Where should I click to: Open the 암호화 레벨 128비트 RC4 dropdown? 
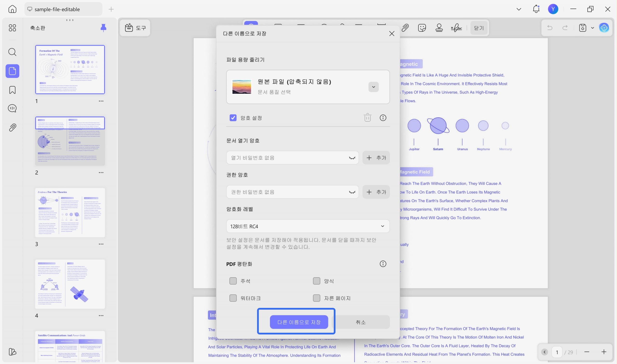pyautogui.click(x=308, y=226)
